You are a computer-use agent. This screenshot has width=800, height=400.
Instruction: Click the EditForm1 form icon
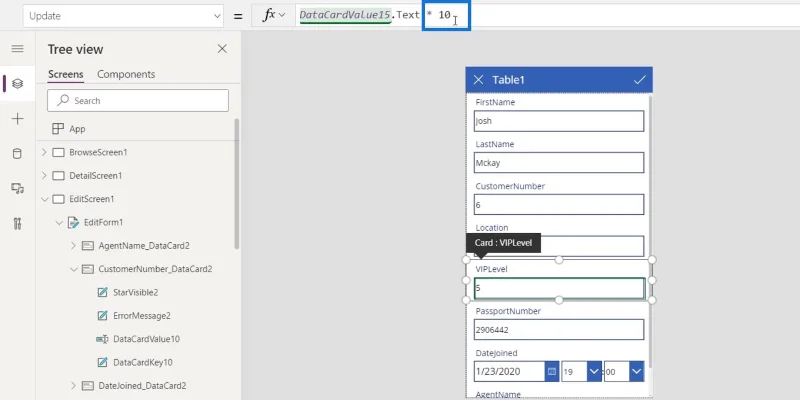[73, 222]
